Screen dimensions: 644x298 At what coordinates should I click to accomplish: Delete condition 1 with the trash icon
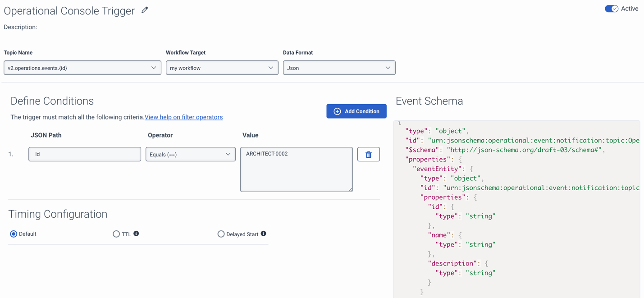(x=368, y=154)
